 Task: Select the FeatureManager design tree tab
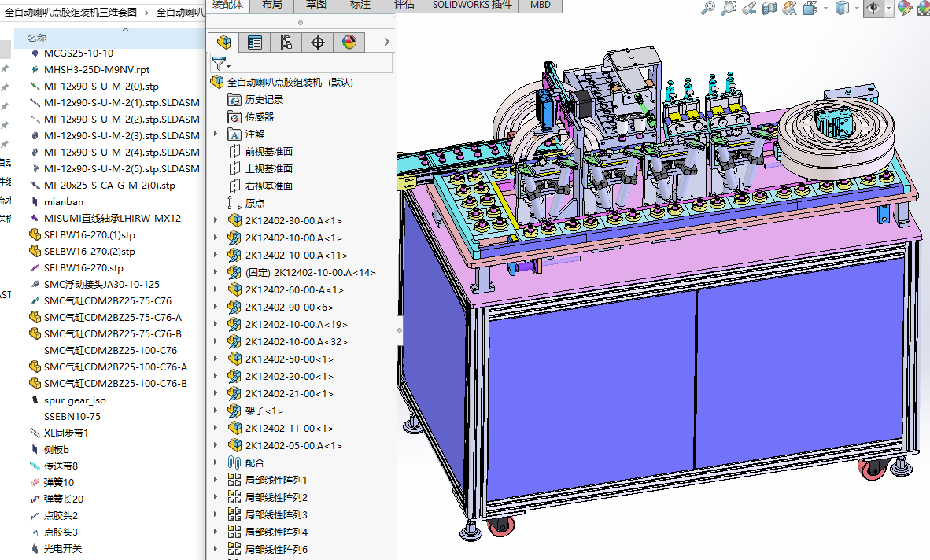224,42
